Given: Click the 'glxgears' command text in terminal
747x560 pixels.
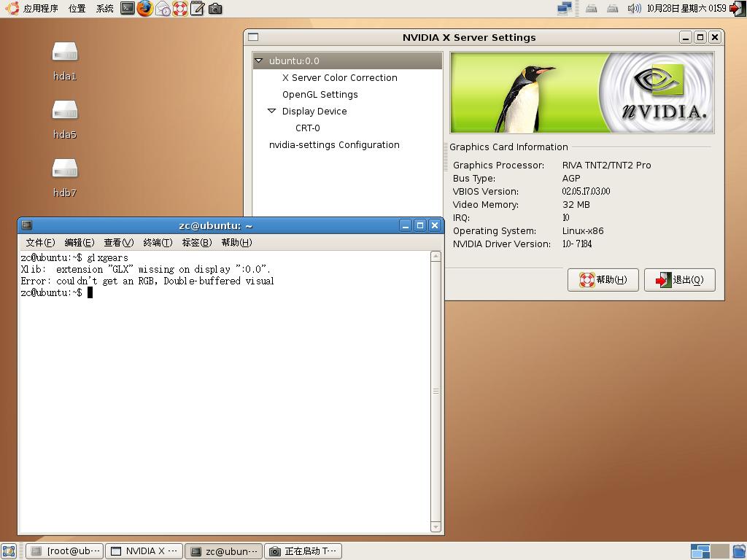Looking at the screenshot, I should tap(108, 257).
